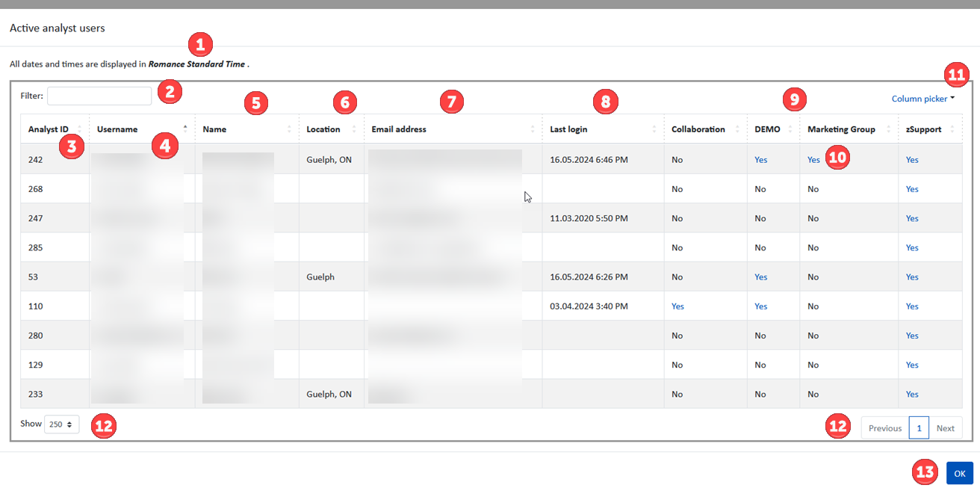Click last login 03.04.2024 3:40 PM
The height and width of the screenshot is (494, 980).
[x=589, y=306]
